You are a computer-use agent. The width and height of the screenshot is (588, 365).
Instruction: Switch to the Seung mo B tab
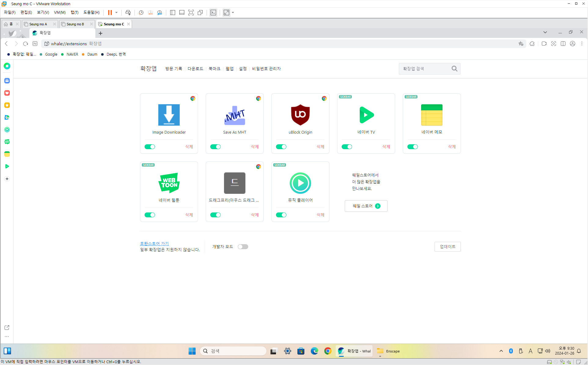tap(75, 24)
